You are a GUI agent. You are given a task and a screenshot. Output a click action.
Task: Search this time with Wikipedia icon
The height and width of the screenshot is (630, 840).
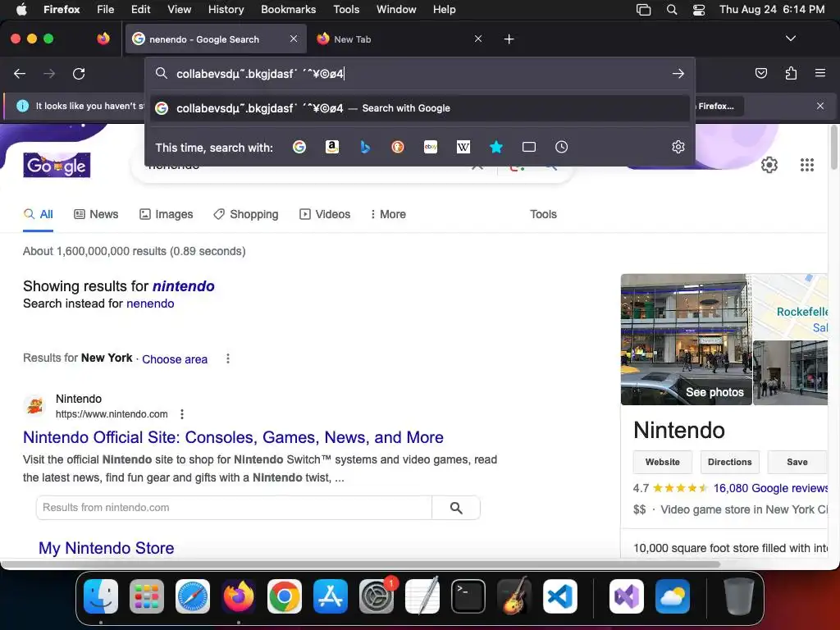(x=463, y=147)
